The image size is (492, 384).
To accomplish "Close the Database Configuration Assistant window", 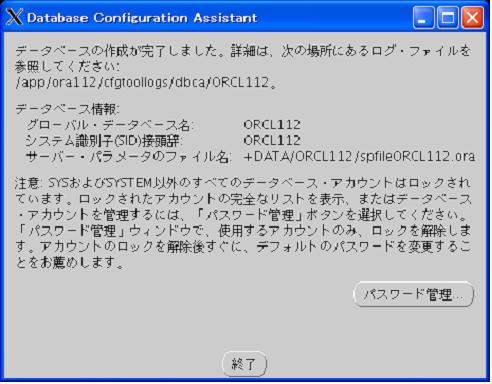I will (x=472, y=17).
